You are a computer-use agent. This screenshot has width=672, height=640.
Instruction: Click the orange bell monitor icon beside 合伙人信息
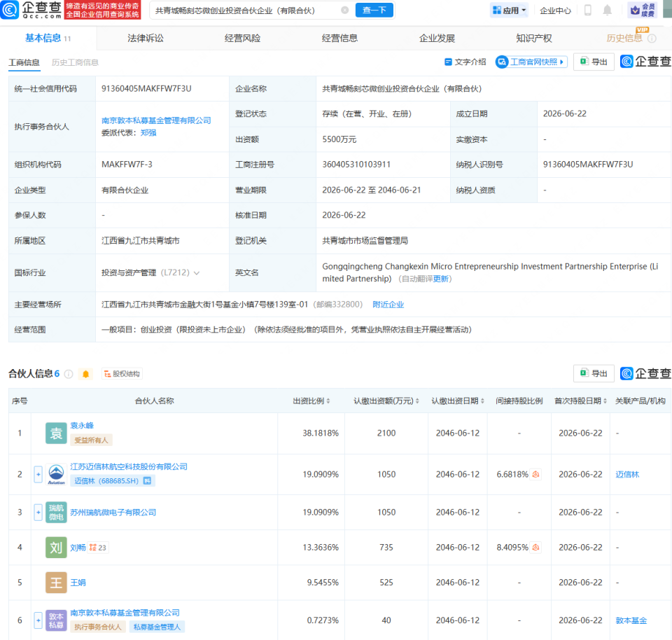pos(85,374)
